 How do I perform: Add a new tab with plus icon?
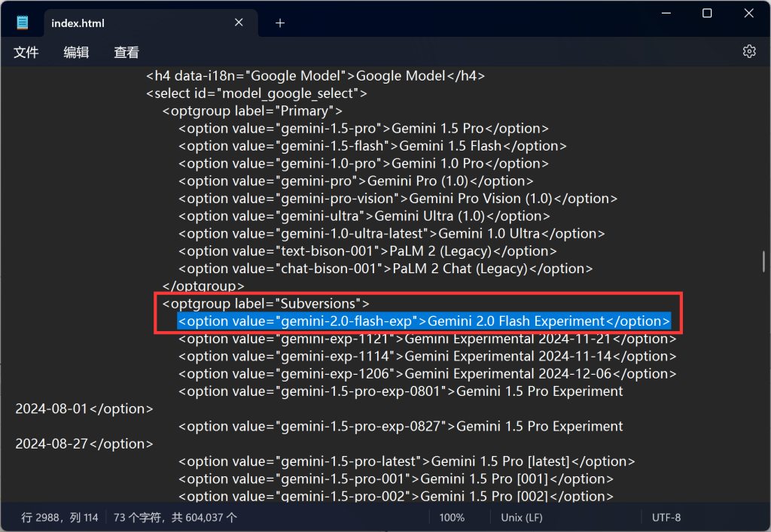pos(280,23)
